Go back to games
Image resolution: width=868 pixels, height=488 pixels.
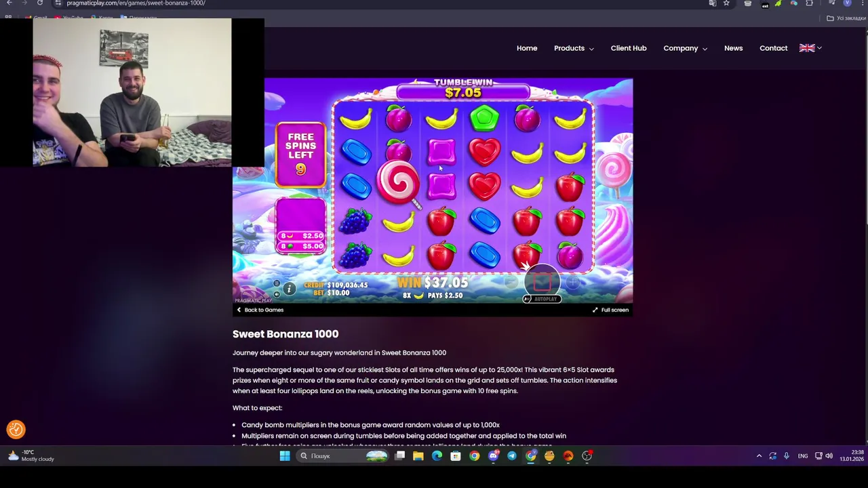(x=260, y=310)
